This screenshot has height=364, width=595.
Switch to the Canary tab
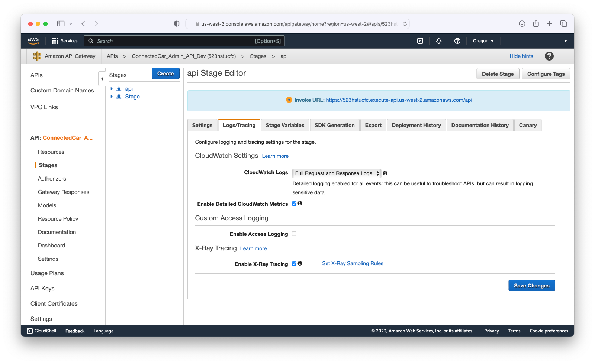528,125
